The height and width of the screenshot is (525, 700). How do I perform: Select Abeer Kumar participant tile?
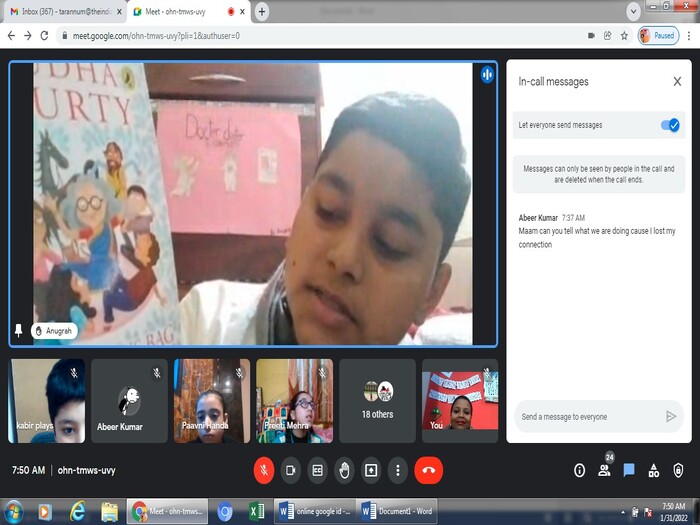pos(129,401)
